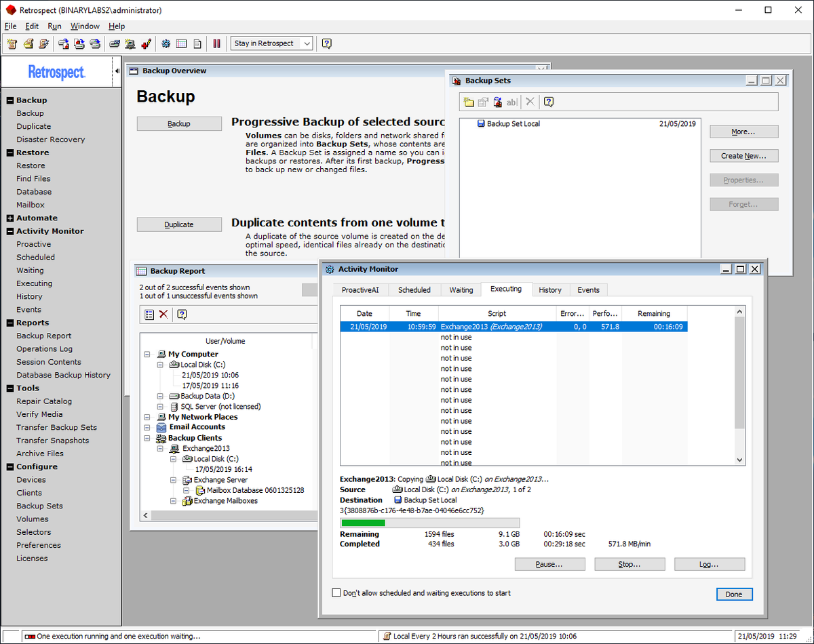This screenshot has width=814, height=644.
Task: Collapse the My Computer tree node
Action: click(x=147, y=353)
